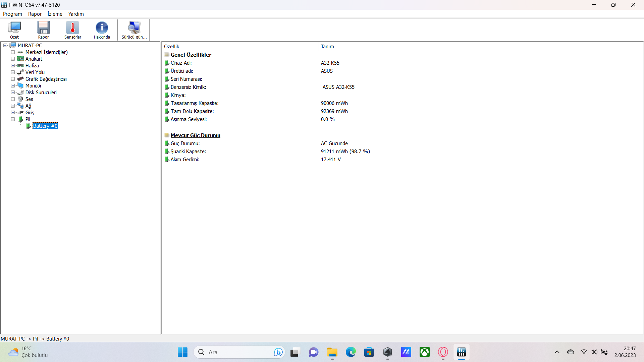644x362 pixels.
Task: Open the Windows Start button
Action: (182, 352)
